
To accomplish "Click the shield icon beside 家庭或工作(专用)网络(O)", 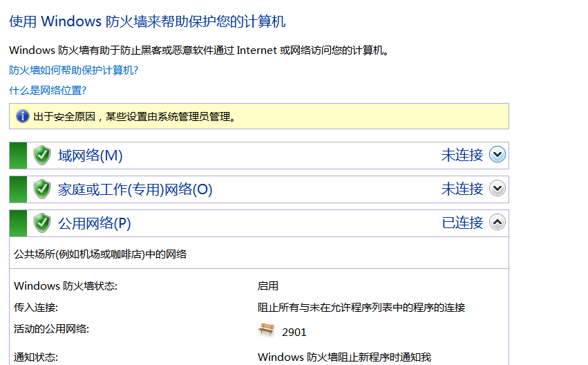I will (43, 189).
